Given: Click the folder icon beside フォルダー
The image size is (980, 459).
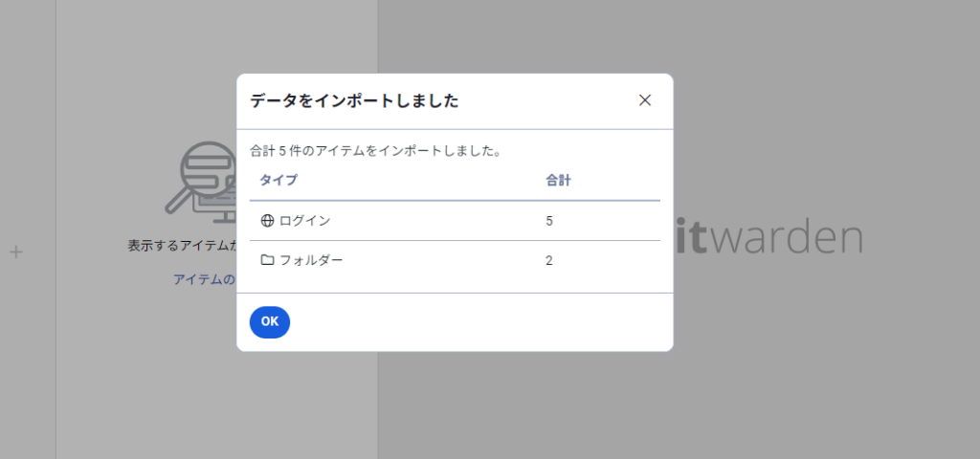Looking at the screenshot, I should (267, 260).
